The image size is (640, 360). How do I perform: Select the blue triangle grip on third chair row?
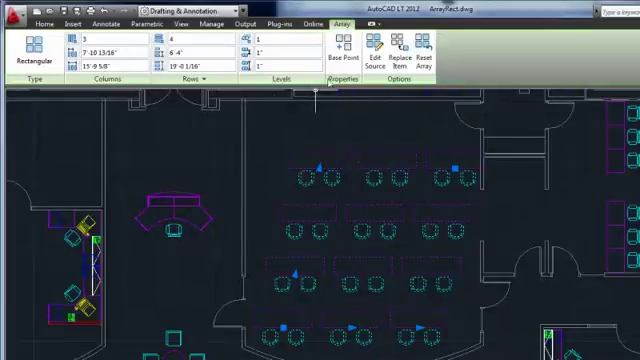click(295, 273)
